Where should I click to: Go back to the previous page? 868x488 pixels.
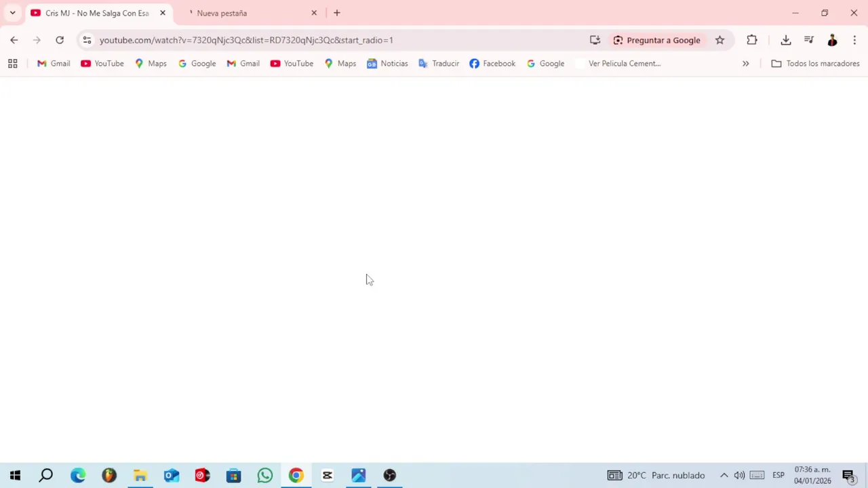click(14, 40)
